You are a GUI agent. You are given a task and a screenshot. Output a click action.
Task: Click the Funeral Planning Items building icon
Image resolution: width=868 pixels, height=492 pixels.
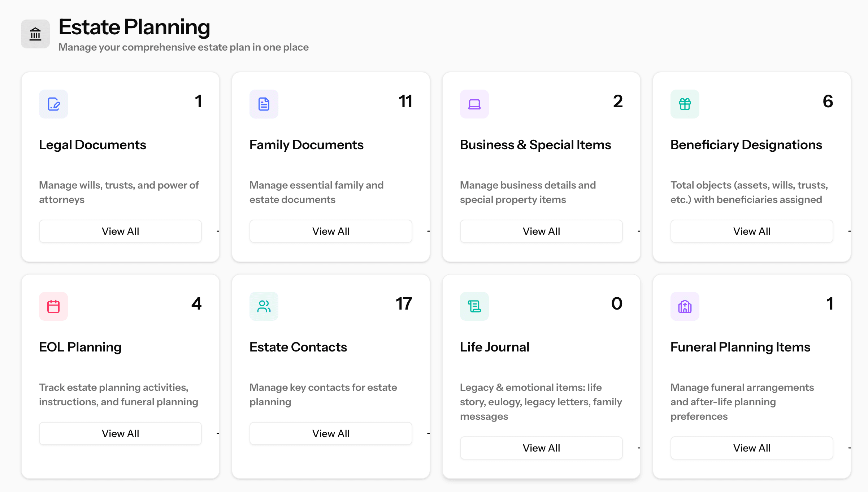click(685, 306)
